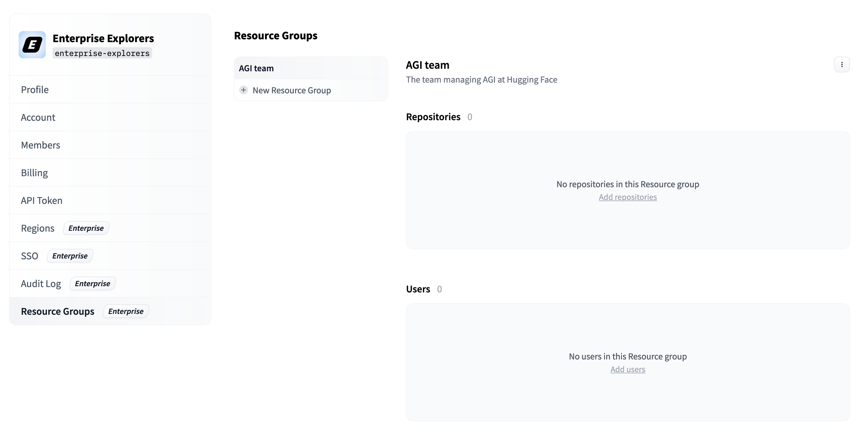Image resolution: width=868 pixels, height=444 pixels.
Task: Create a New Resource Group
Action: (x=292, y=90)
